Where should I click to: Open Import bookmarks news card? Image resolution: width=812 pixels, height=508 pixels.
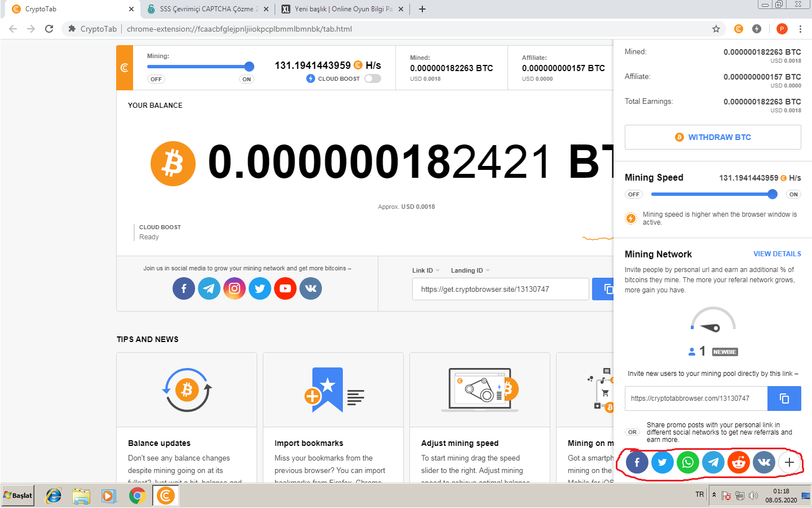click(x=333, y=418)
